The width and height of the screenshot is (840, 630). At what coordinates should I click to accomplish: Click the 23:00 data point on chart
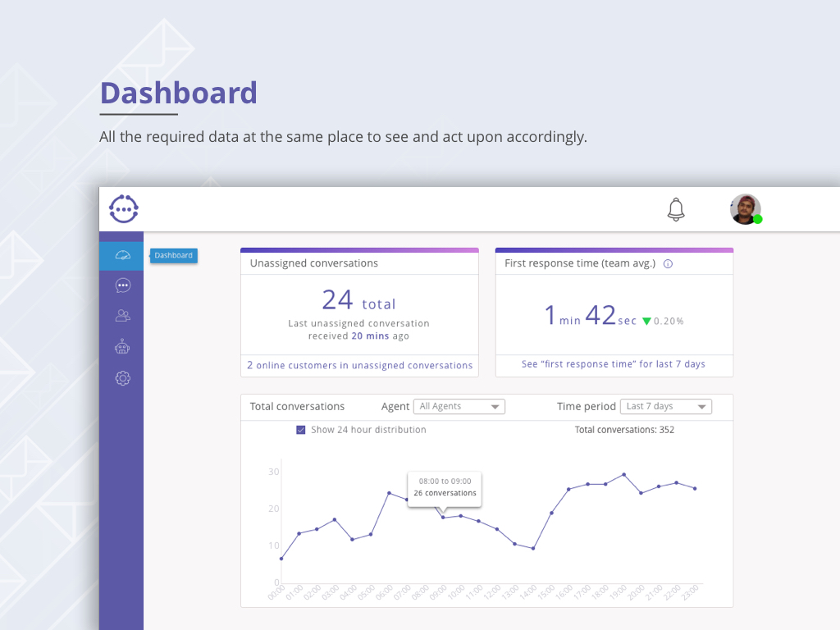(x=696, y=489)
